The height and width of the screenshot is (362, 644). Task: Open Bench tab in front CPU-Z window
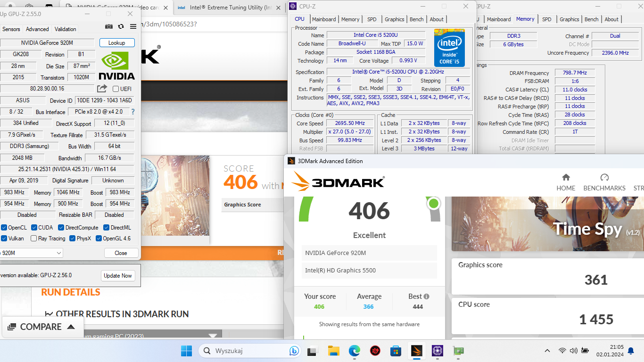tap(417, 19)
